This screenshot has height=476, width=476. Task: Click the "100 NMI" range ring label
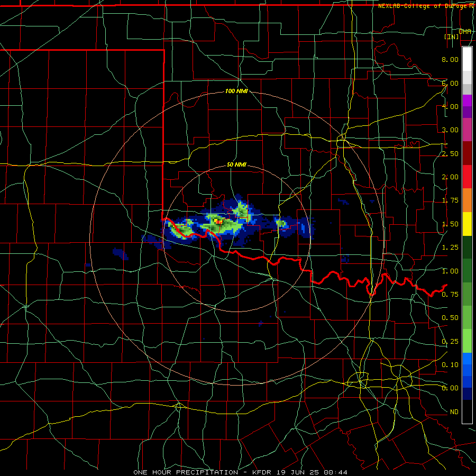(236, 91)
